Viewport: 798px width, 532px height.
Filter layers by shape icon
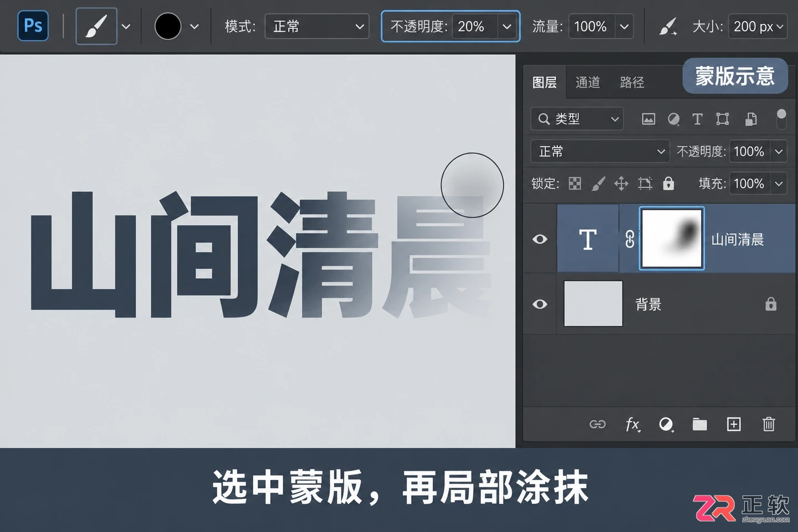tap(723, 119)
